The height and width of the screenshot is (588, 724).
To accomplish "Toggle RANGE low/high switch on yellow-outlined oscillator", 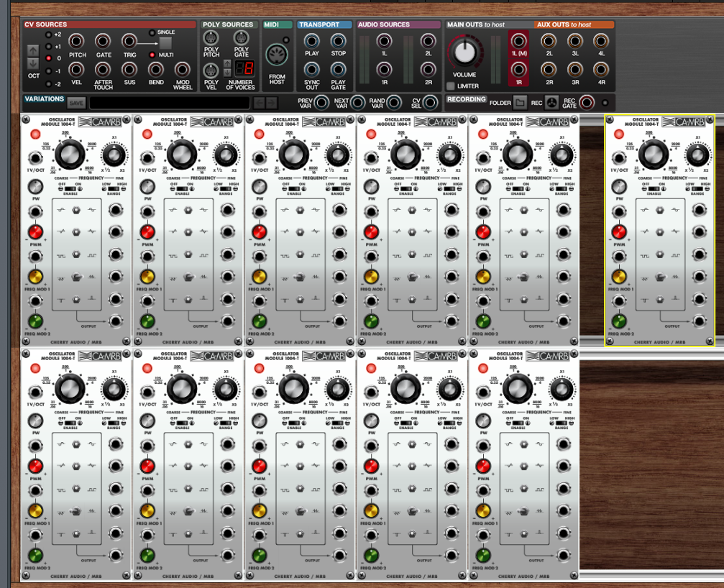I will click(697, 189).
